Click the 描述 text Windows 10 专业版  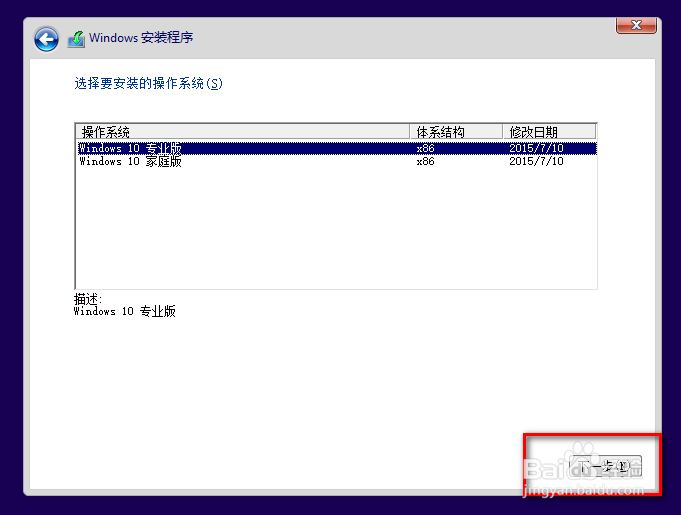tap(125, 311)
